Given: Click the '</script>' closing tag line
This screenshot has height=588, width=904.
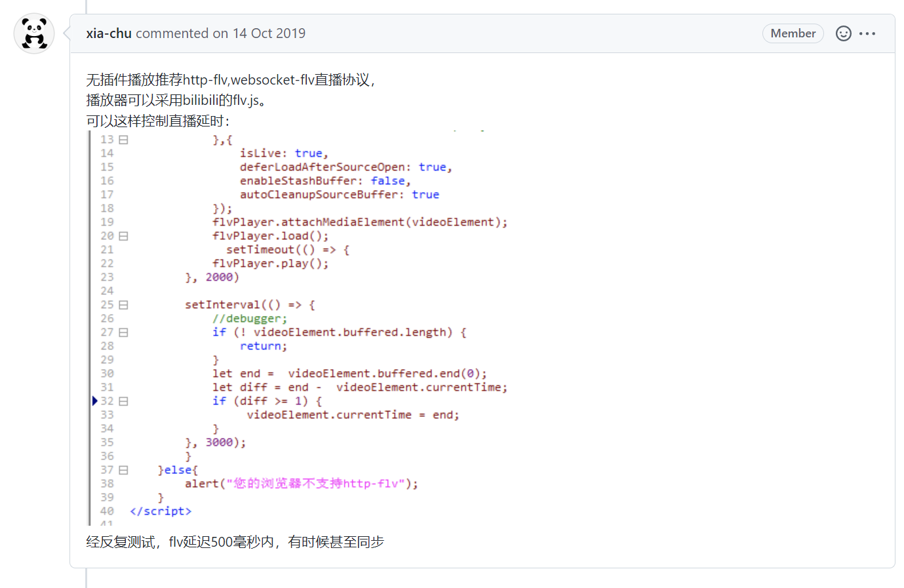Looking at the screenshot, I should pos(161,511).
